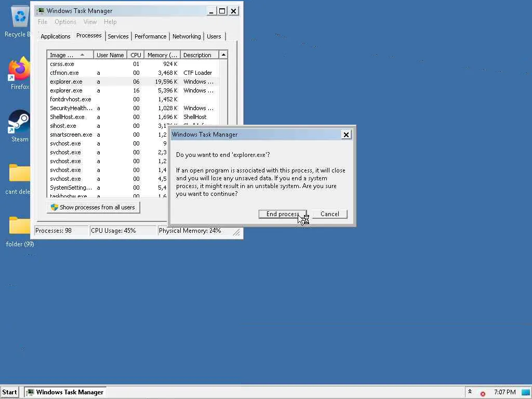Open the Help menu
The image size is (532, 399).
110,22
